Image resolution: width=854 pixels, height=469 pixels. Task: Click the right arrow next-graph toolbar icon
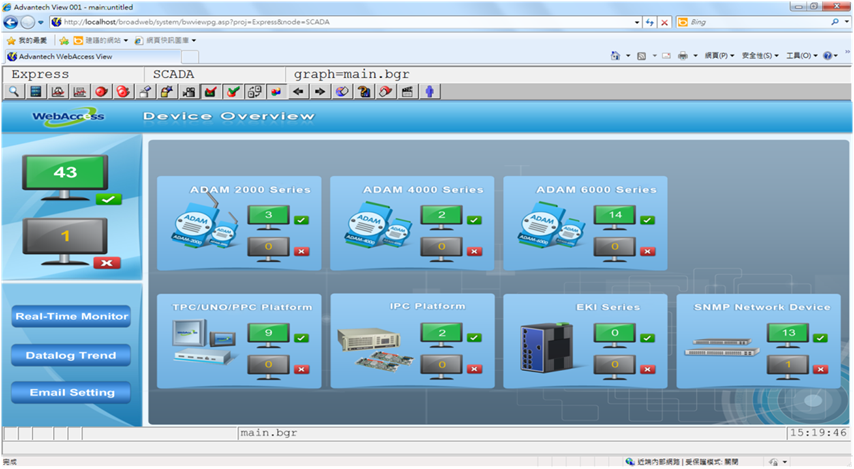tap(320, 92)
